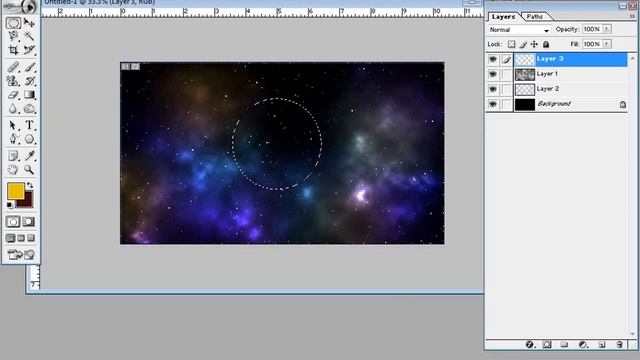Select the Hand tool
Image resolution: width=640 pixels, height=360 pixels.
[13, 169]
